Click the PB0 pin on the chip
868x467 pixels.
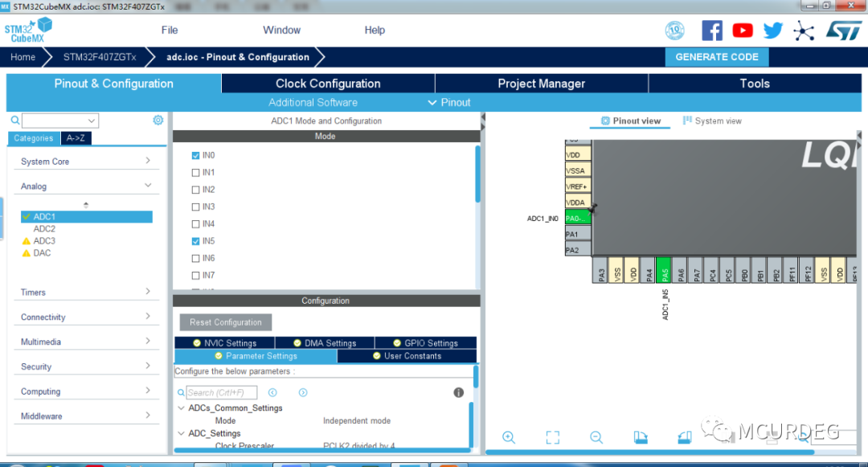click(x=743, y=270)
